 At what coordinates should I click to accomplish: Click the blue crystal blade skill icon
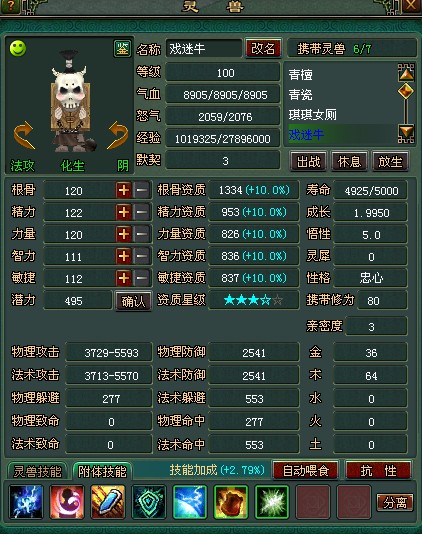108,502
